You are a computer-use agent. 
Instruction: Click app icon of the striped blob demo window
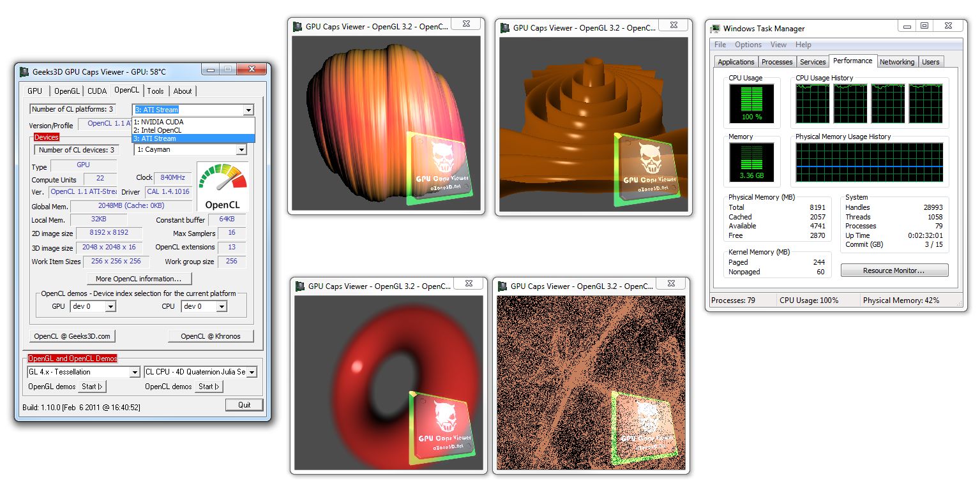coord(298,27)
